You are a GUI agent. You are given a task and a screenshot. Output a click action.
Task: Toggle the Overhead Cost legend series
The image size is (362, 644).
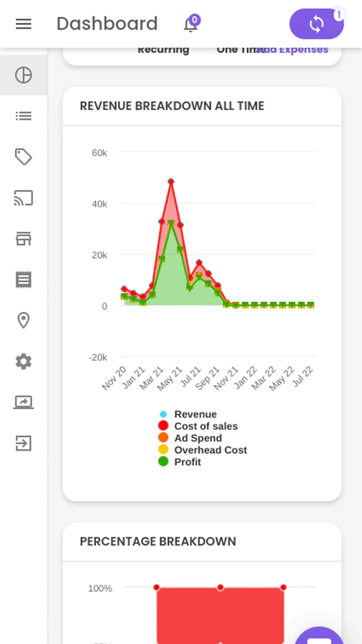[203, 450]
